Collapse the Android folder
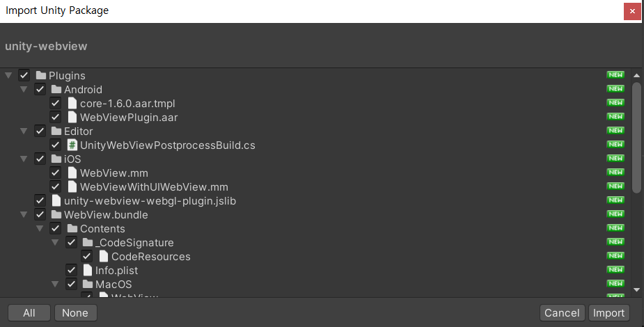644x327 pixels. point(24,89)
